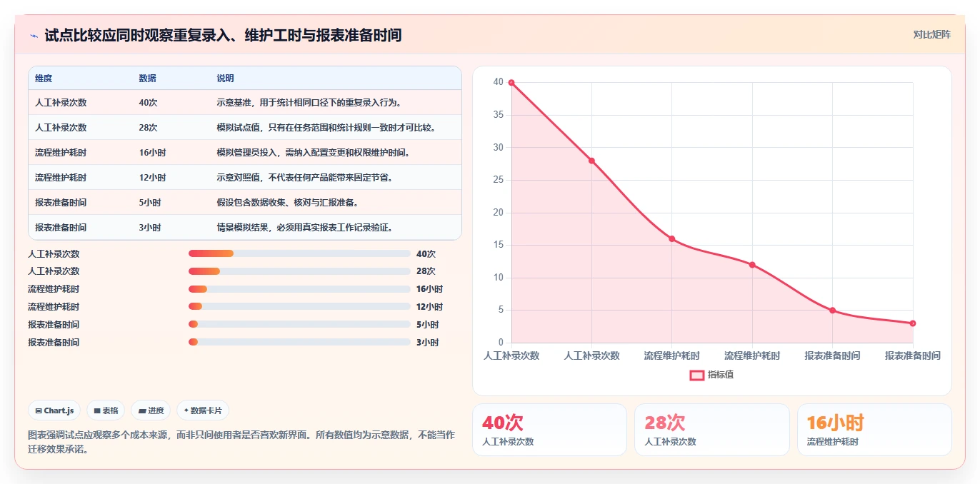980x484 pixels.
Task: Click the chart data point at value 16
Action: coord(672,238)
